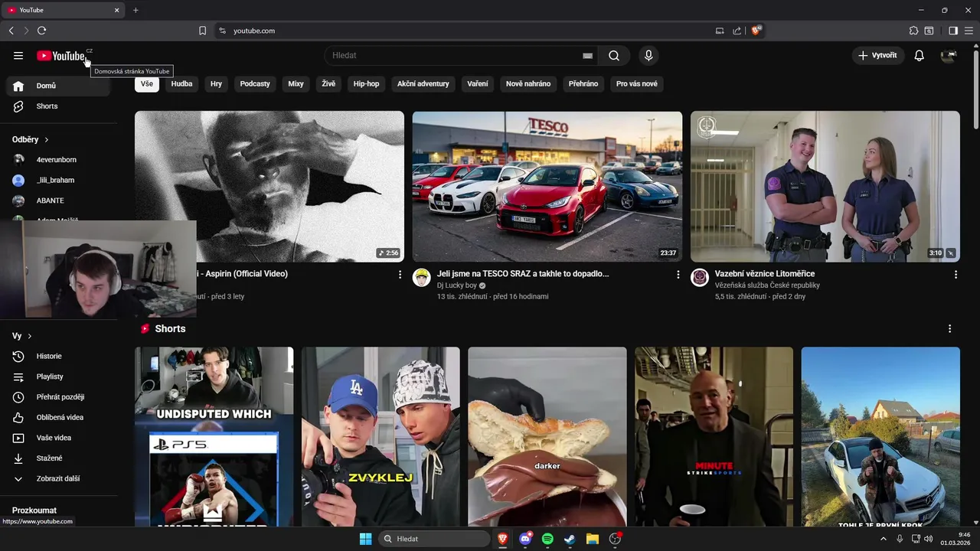
Task: Show hidden system tray icons
Action: tap(883, 539)
